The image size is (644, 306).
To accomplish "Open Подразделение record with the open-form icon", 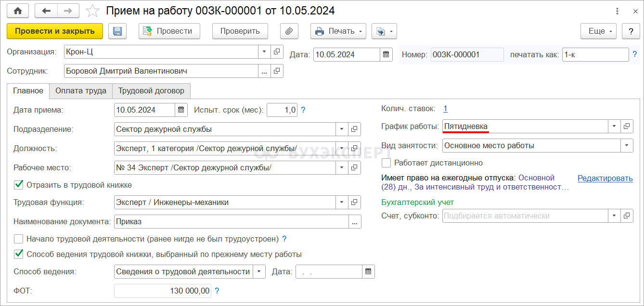I will tap(355, 129).
